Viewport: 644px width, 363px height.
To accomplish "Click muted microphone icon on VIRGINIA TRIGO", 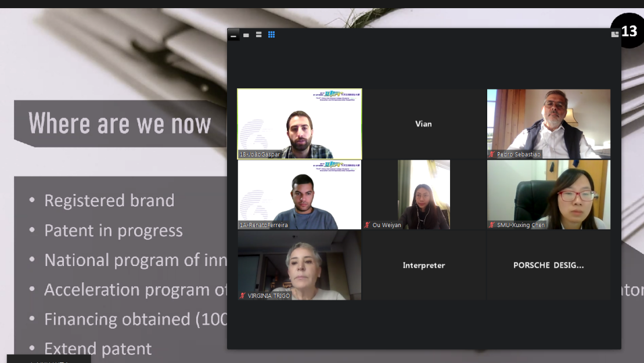I will click(x=243, y=296).
